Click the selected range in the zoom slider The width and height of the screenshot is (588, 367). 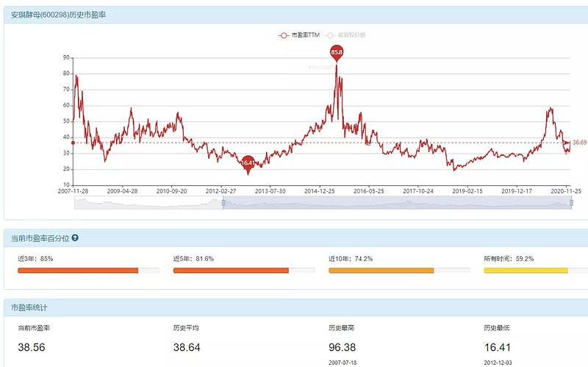click(x=398, y=203)
